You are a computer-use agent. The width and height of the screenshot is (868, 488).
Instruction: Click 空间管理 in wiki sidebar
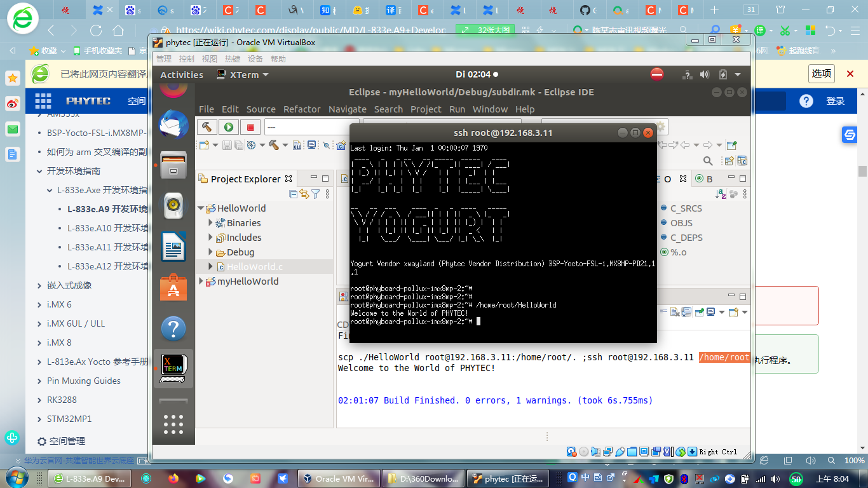point(67,441)
